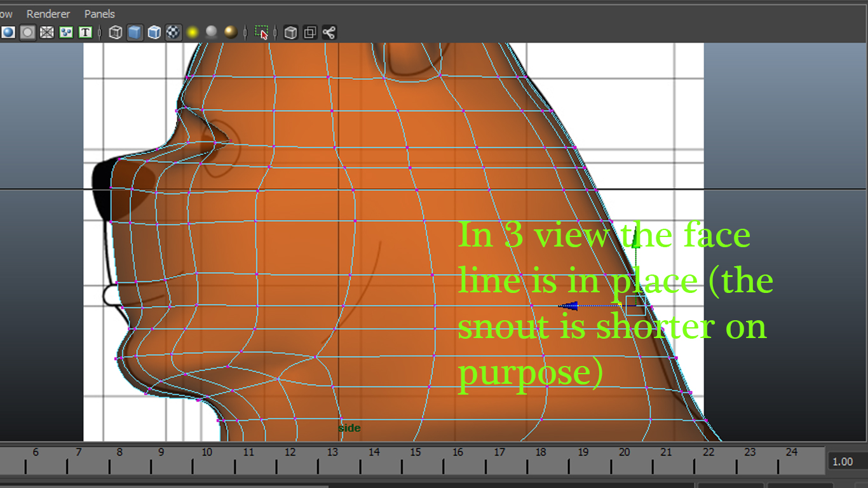Toggle the overlapping squares X-ray components icon
This screenshot has width=868, height=488.
pyautogui.click(x=309, y=32)
